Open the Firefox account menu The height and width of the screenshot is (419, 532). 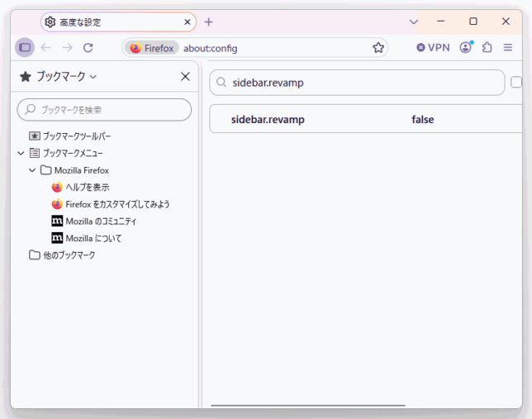(466, 47)
